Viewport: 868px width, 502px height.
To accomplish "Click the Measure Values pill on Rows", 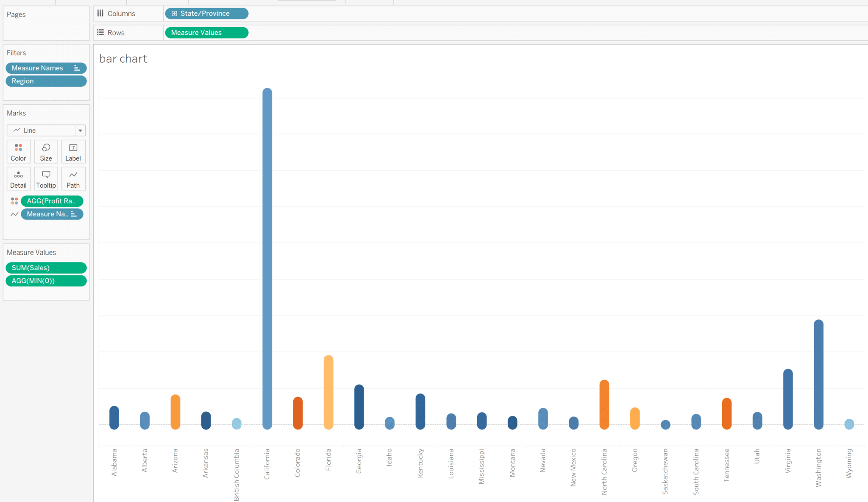I will click(x=206, y=32).
